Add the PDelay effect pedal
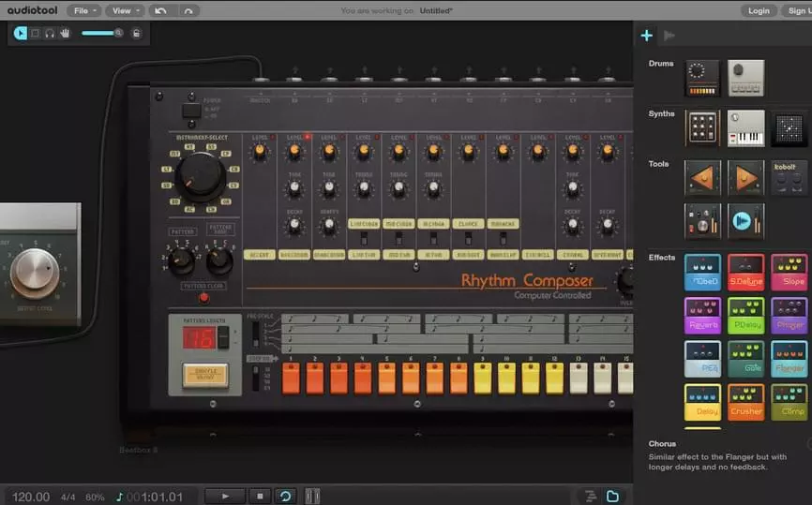The height and width of the screenshot is (505, 812). pos(745,316)
